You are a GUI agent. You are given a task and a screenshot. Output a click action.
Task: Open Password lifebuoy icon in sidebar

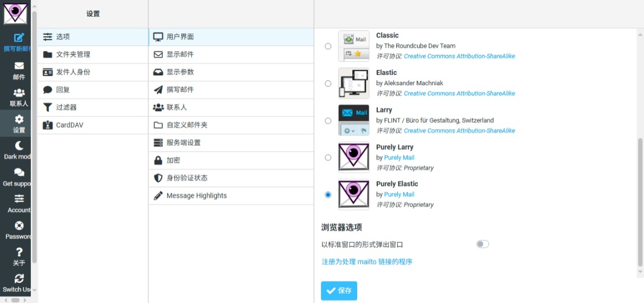(x=19, y=225)
